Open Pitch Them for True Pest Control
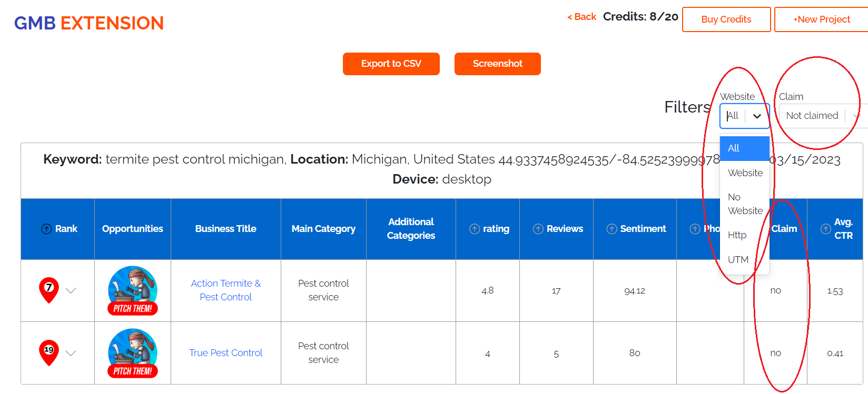 [133, 353]
